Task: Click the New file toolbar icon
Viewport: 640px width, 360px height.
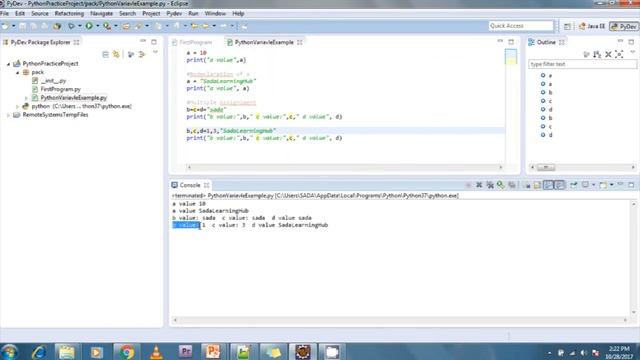Action: point(5,26)
